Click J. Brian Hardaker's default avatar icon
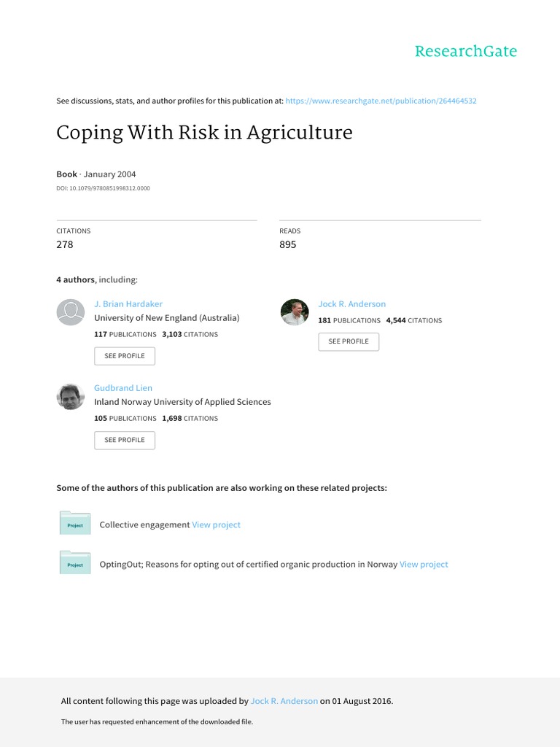560x747 pixels. (71, 311)
